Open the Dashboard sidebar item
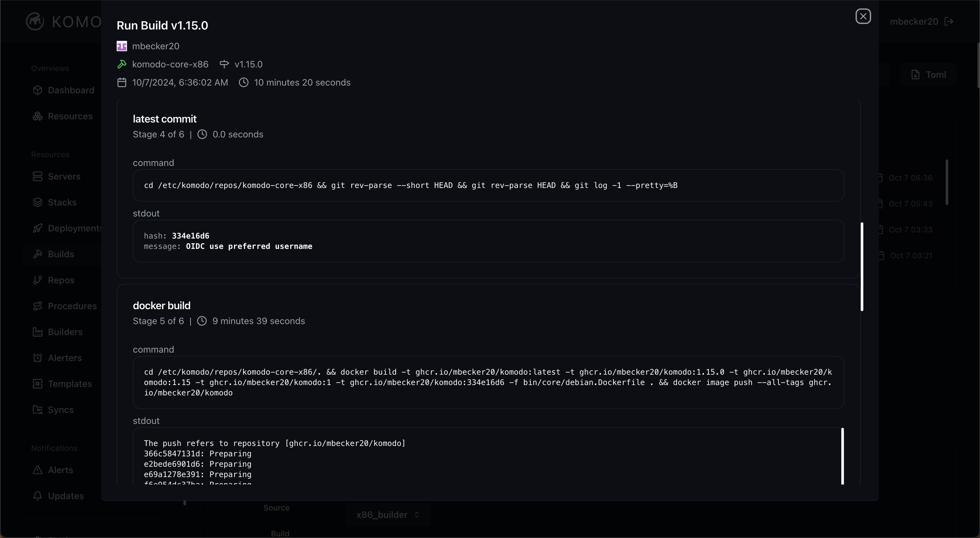Image resolution: width=980 pixels, height=538 pixels. [x=71, y=90]
